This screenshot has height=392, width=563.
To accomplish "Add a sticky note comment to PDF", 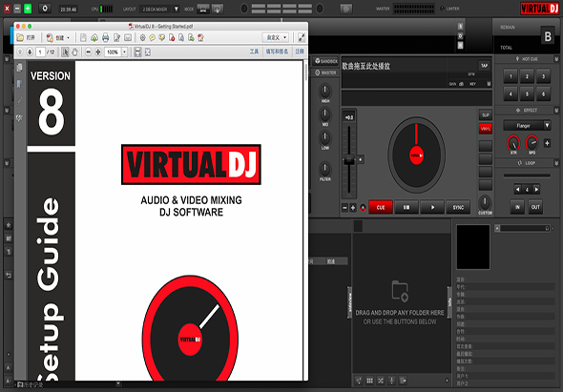I will (153, 38).
